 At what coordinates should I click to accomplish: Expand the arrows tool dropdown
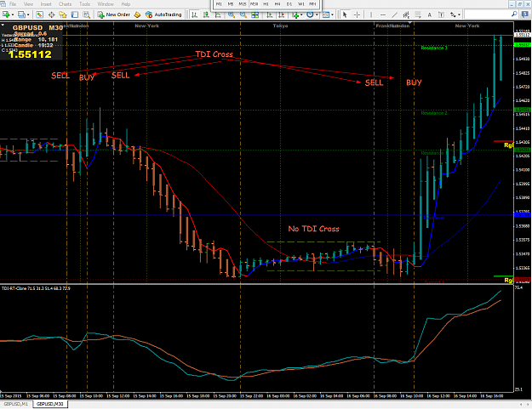click(459, 14)
